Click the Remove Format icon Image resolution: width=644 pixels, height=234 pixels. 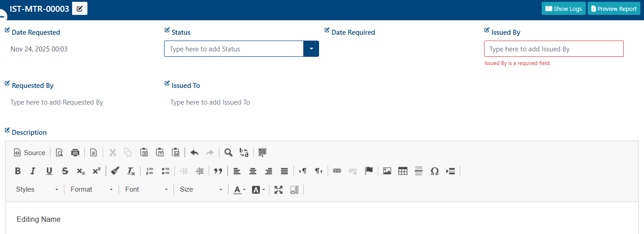pos(131,171)
